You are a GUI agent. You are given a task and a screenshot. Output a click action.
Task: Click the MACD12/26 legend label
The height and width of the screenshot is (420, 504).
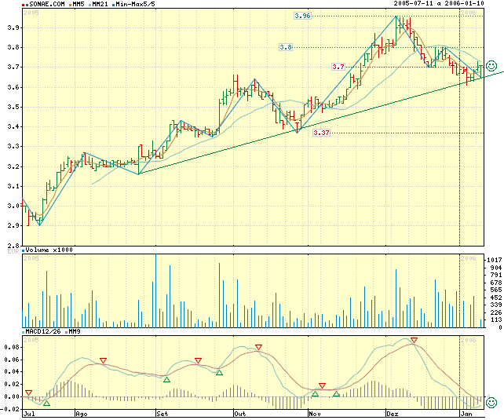click(x=43, y=331)
